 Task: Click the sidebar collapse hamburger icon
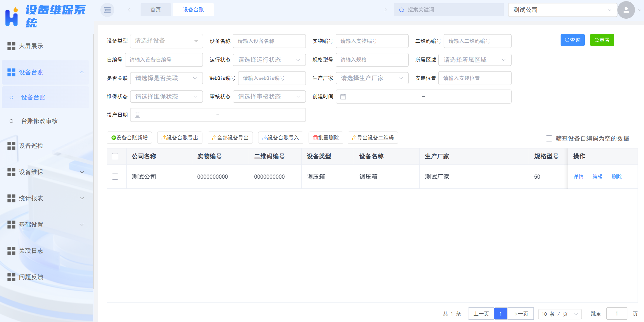(x=107, y=10)
